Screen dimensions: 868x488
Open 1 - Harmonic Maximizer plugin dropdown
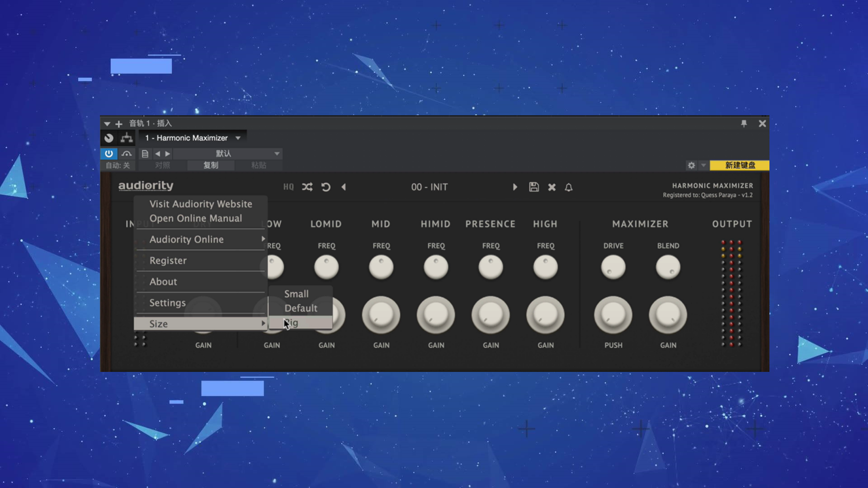pyautogui.click(x=193, y=138)
